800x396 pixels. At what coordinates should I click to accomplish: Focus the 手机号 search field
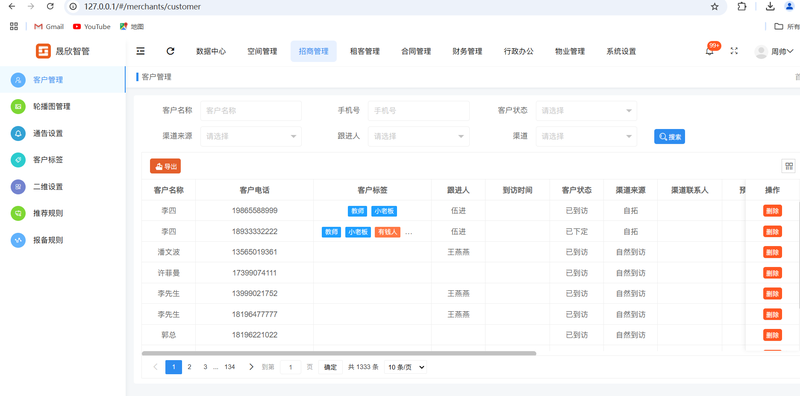pos(418,110)
